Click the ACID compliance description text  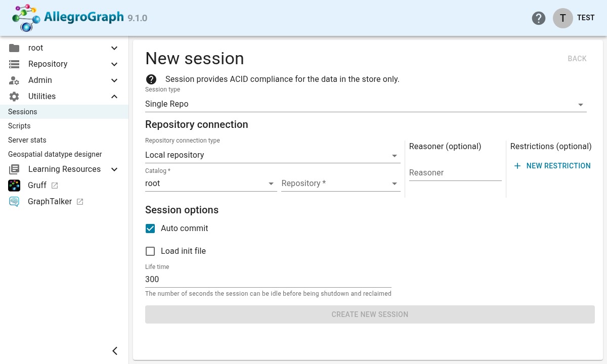click(282, 79)
